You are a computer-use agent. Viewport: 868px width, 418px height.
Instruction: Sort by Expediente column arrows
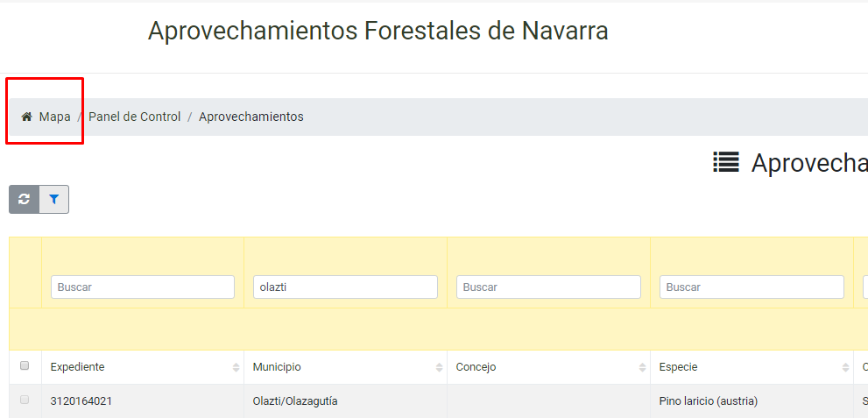(x=236, y=367)
